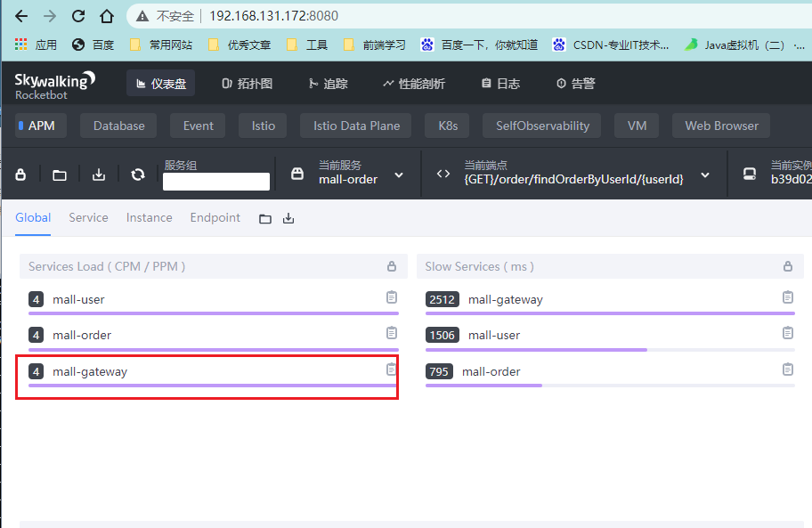
Task: Toggle the Services Load panel lock
Action: [392, 266]
